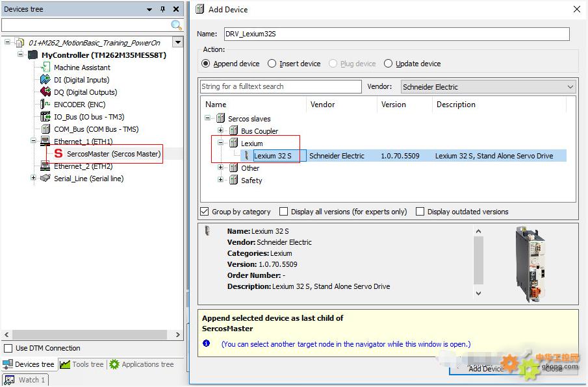This screenshot has height=387, width=588.
Task: Click the search magnifier in Devices tree
Action: click(176, 25)
